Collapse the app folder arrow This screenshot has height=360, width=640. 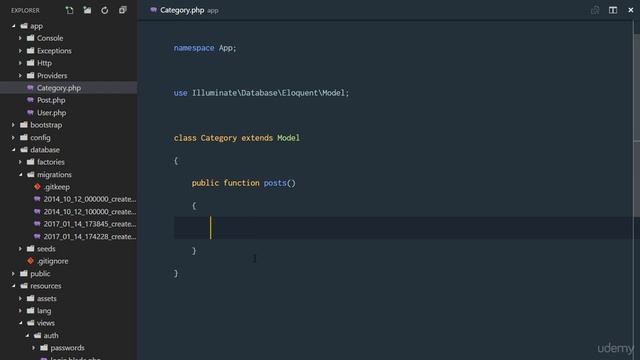13,26
